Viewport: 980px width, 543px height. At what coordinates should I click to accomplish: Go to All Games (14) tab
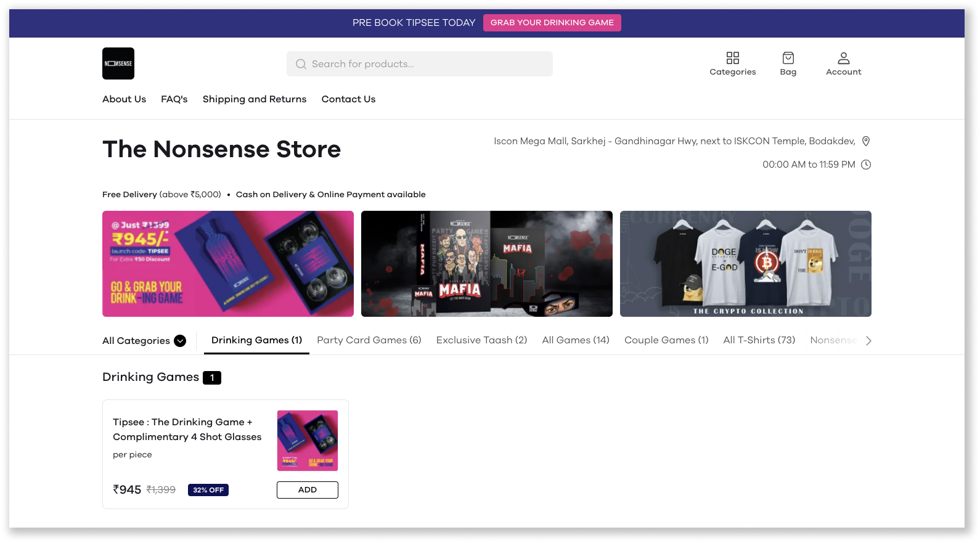click(576, 340)
